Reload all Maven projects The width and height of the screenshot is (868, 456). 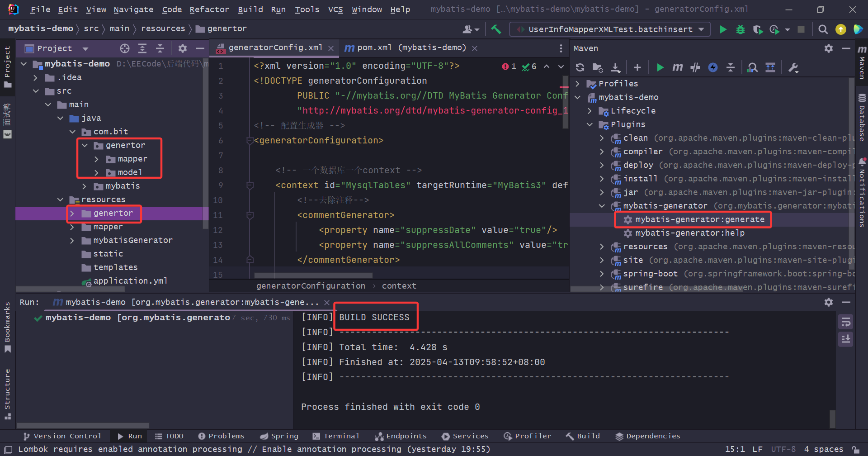point(580,67)
